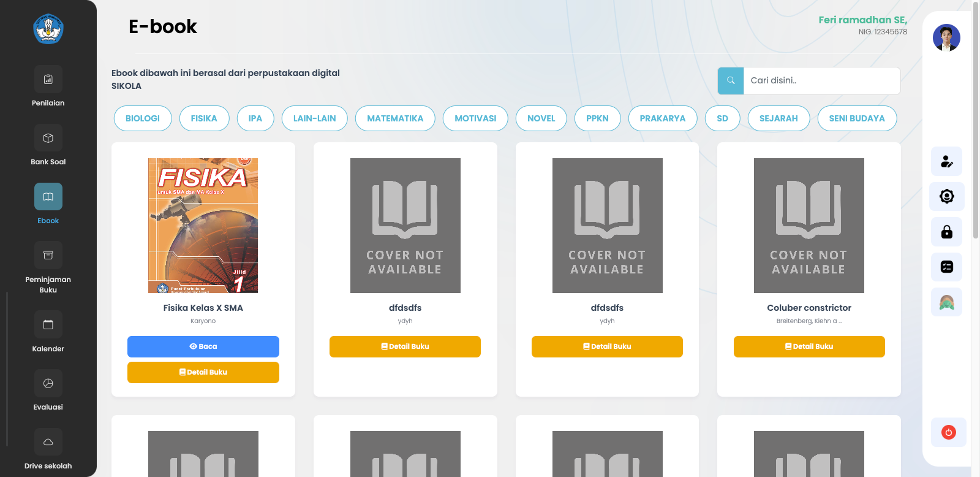This screenshot has width=980, height=477.
Task: Open Detail Buku for Coluber constrictor
Action: [x=809, y=346]
